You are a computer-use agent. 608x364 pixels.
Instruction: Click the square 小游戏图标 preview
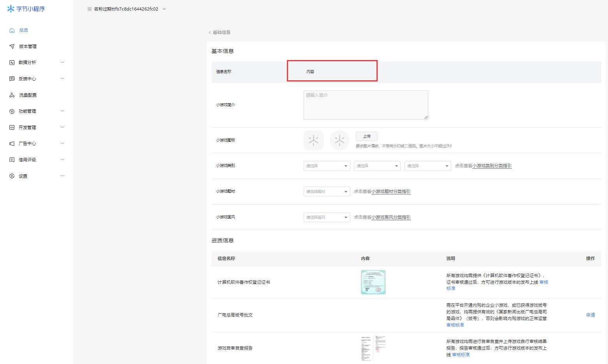[313, 140]
